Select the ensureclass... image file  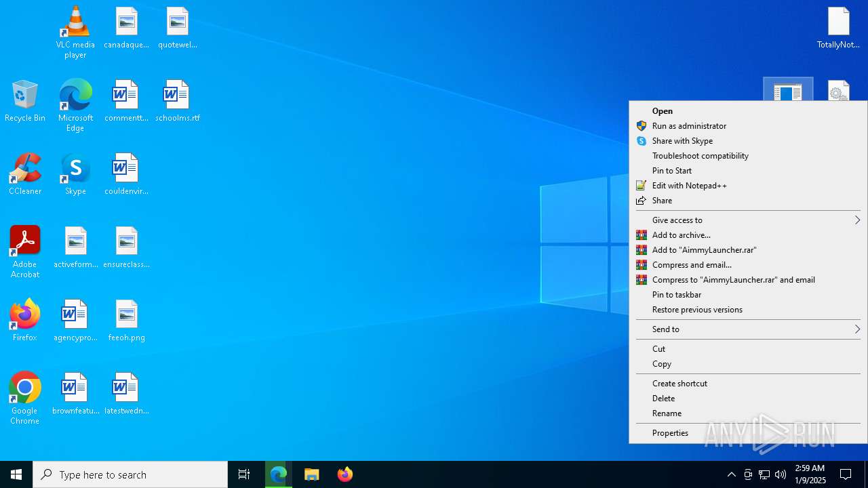point(126,248)
